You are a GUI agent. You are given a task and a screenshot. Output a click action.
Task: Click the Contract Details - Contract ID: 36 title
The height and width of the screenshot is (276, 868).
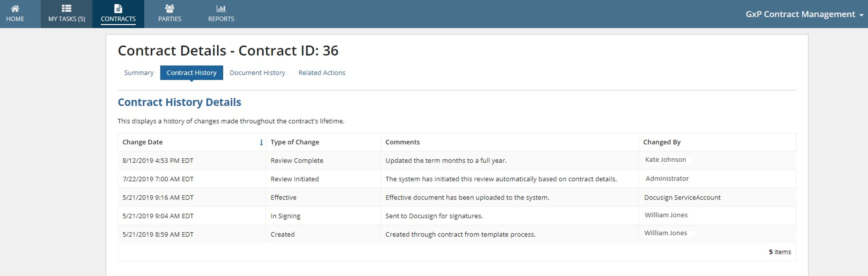point(228,51)
